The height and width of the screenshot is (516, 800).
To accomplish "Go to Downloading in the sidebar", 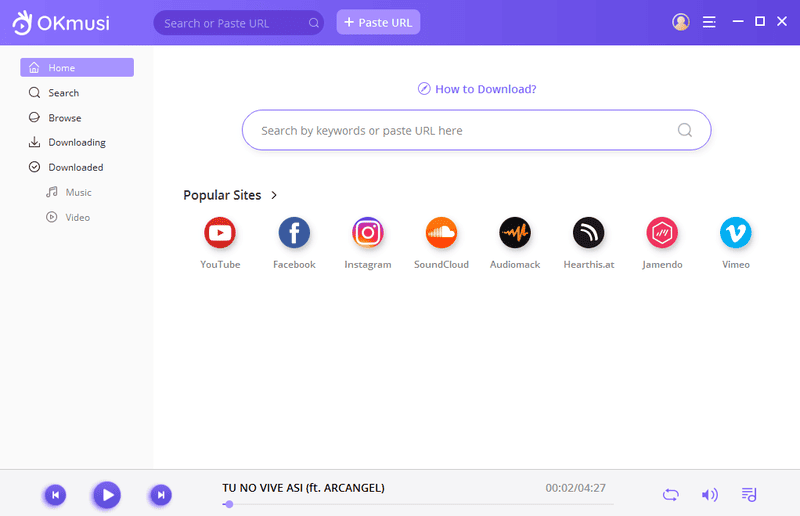I will 77,142.
